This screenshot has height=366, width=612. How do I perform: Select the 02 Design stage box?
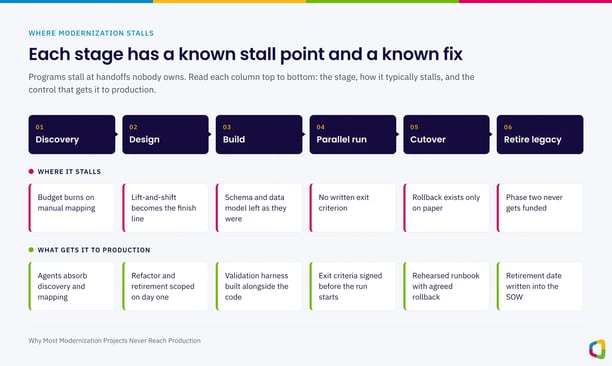pyautogui.click(x=165, y=134)
